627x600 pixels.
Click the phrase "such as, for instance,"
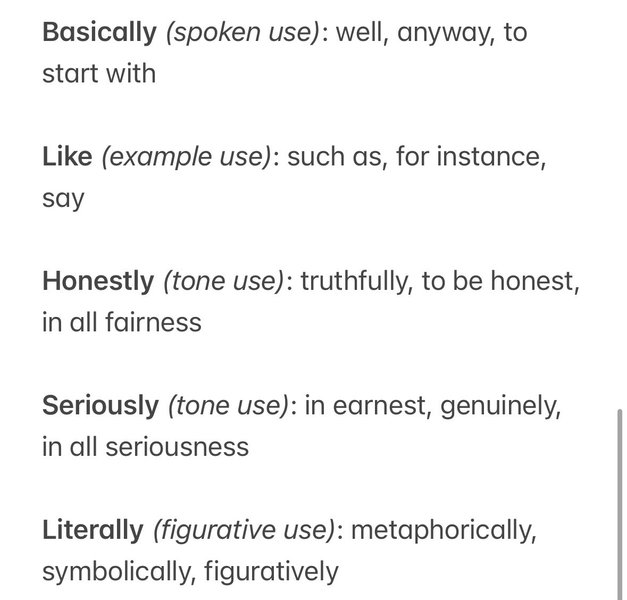[x=416, y=157]
